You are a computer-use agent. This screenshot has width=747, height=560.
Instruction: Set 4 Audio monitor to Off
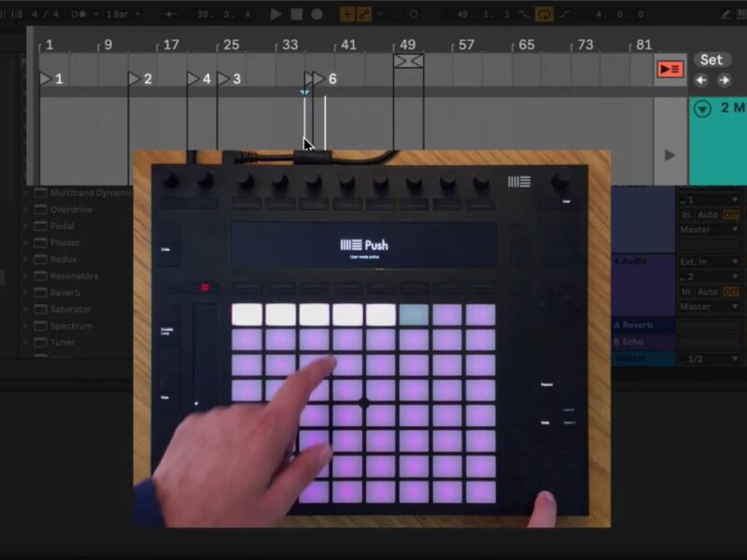730,291
